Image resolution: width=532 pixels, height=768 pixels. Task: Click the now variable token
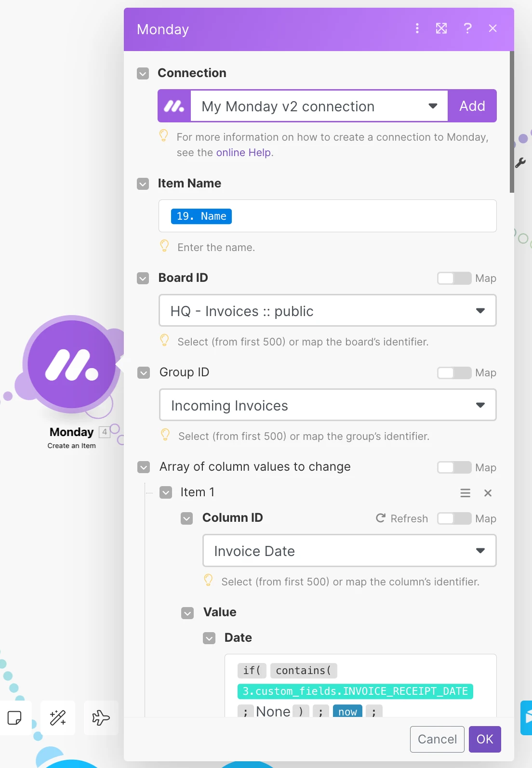tap(347, 711)
